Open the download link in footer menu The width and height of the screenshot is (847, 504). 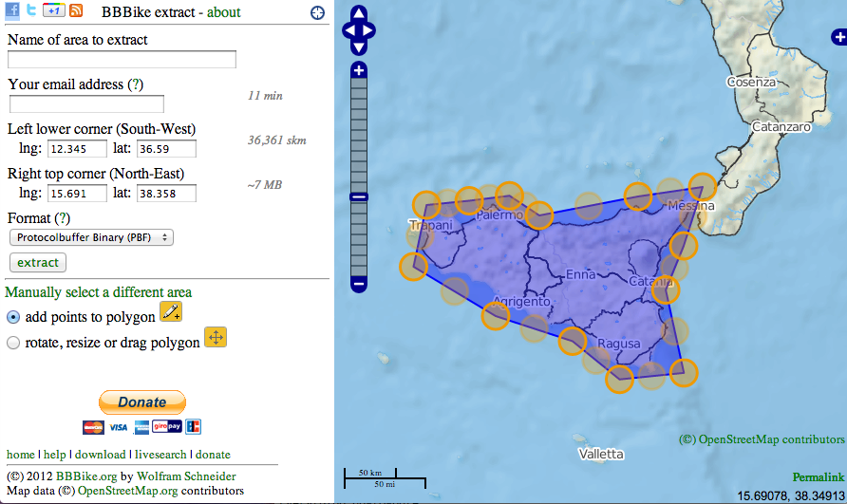(x=100, y=455)
